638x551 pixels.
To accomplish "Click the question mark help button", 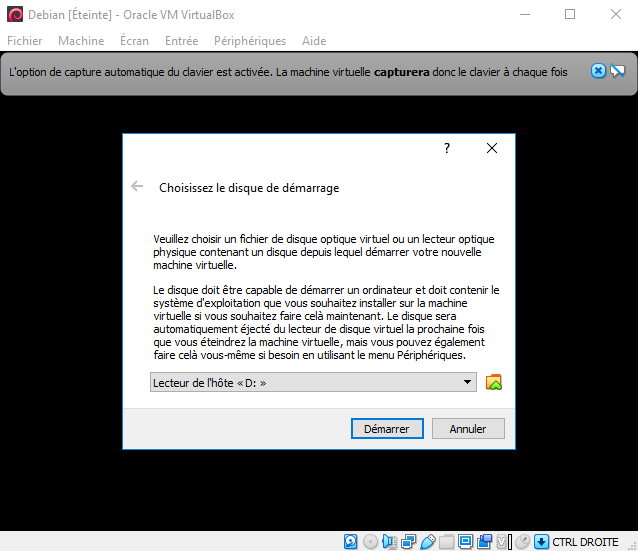I will pos(447,148).
